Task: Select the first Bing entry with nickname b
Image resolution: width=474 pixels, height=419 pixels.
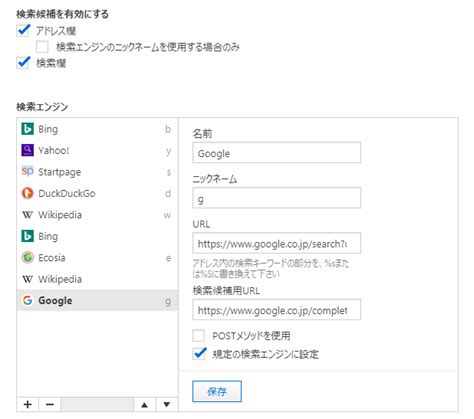Action: click(97, 129)
